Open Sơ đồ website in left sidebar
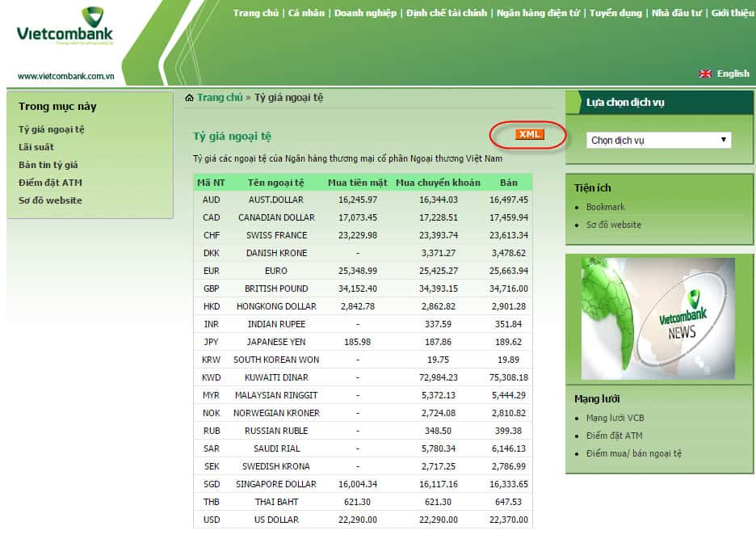 50,200
